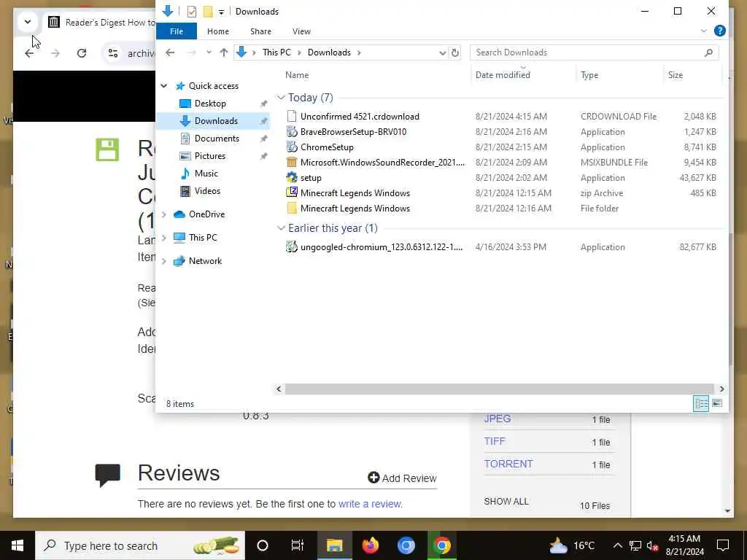Click Task View on the taskbar
747x560 pixels.
coord(298,545)
